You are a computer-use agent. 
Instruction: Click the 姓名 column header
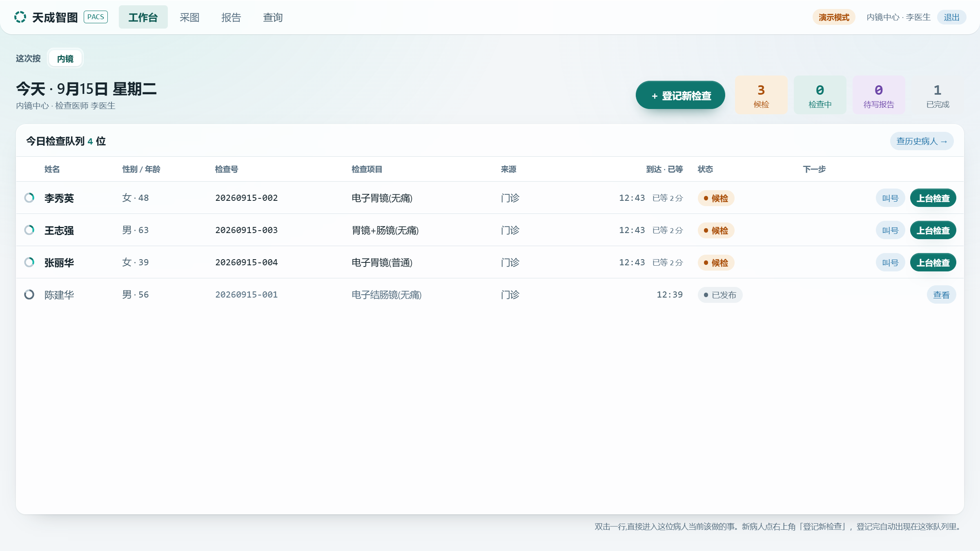(x=52, y=169)
